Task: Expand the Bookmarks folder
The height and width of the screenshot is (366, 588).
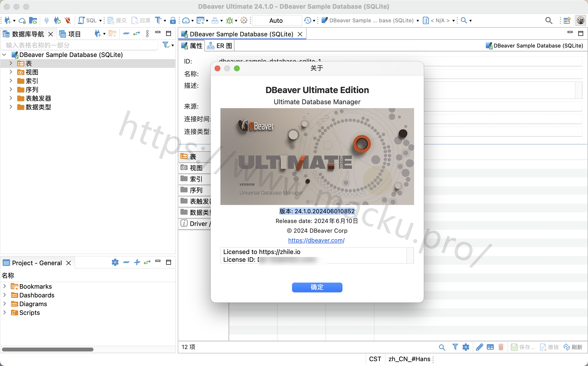Action: [4, 286]
